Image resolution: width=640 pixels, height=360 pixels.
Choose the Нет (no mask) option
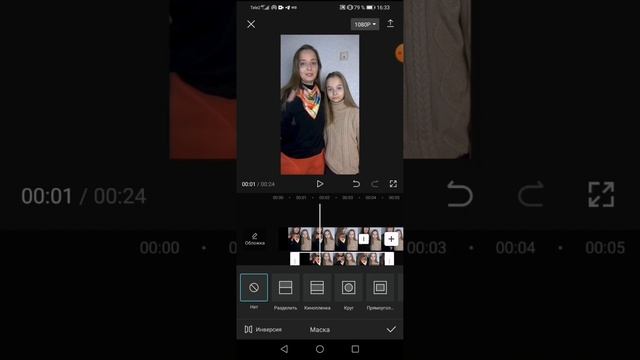point(254,288)
